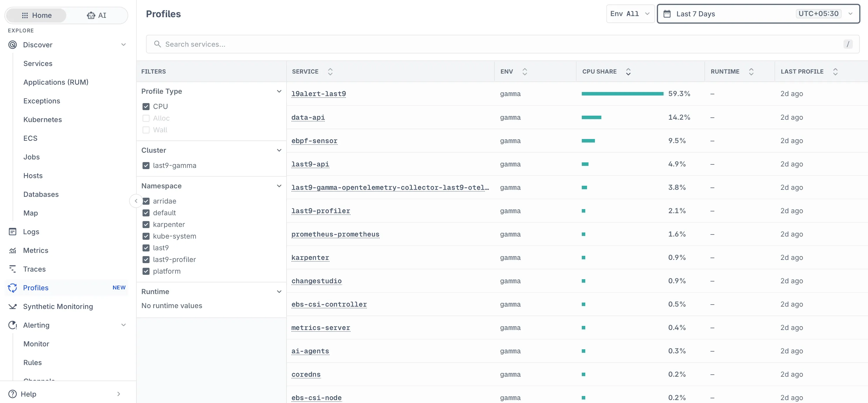Collapse the Runtime filter section
Viewport: 868px width, 403px height.
pos(279,291)
